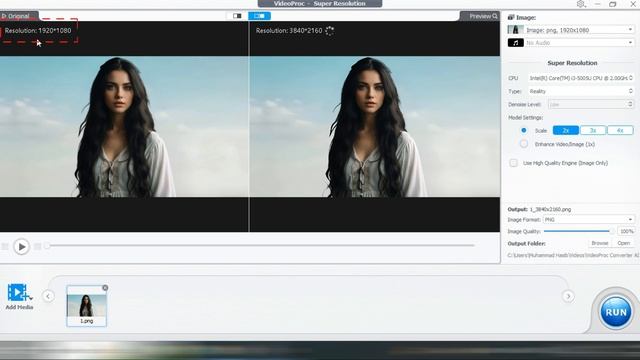Image resolution: width=640 pixels, height=360 pixels.
Task: Choose the 2x scale option
Action: tap(566, 130)
